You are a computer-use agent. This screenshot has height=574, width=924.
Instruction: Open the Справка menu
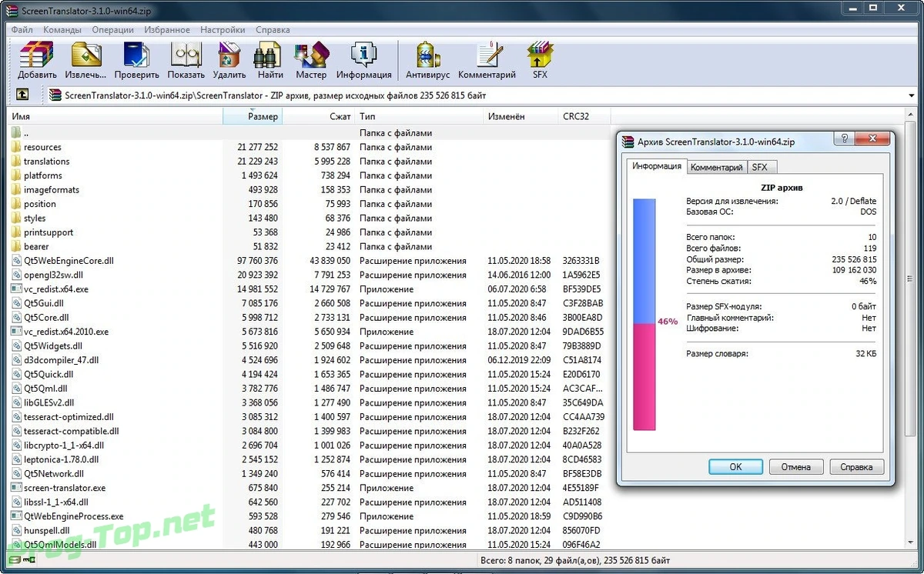pyautogui.click(x=273, y=30)
